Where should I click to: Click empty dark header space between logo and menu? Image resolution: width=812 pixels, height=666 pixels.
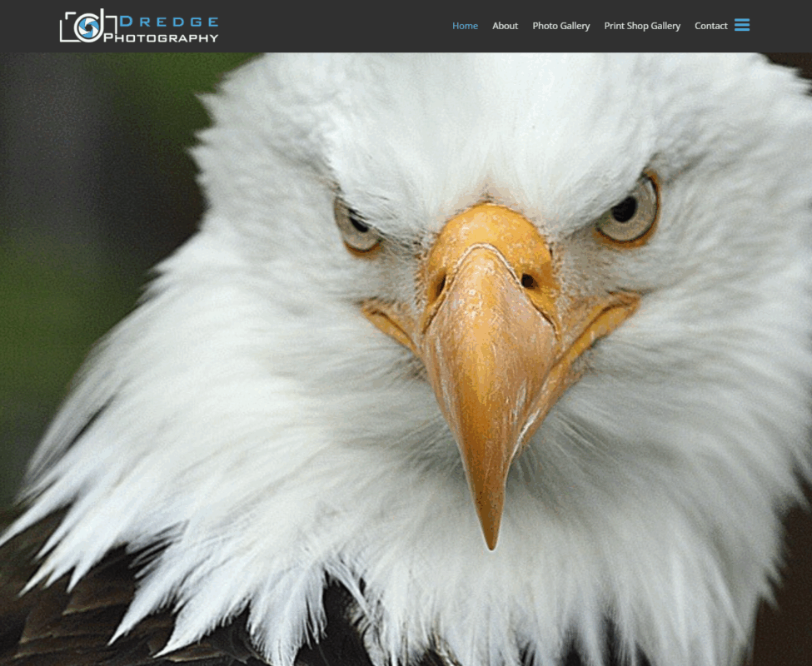pos(333,26)
